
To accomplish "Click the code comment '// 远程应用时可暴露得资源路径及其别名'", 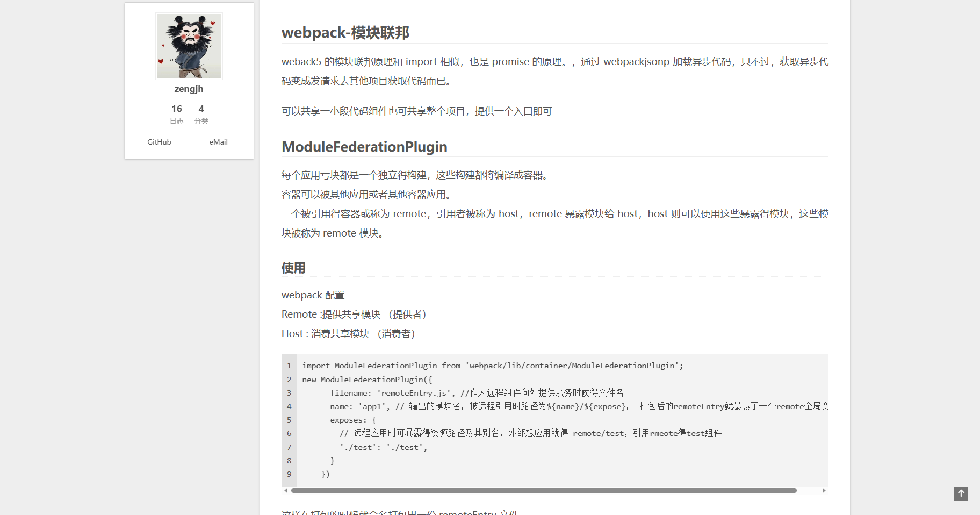I will [x=530, y=433].
